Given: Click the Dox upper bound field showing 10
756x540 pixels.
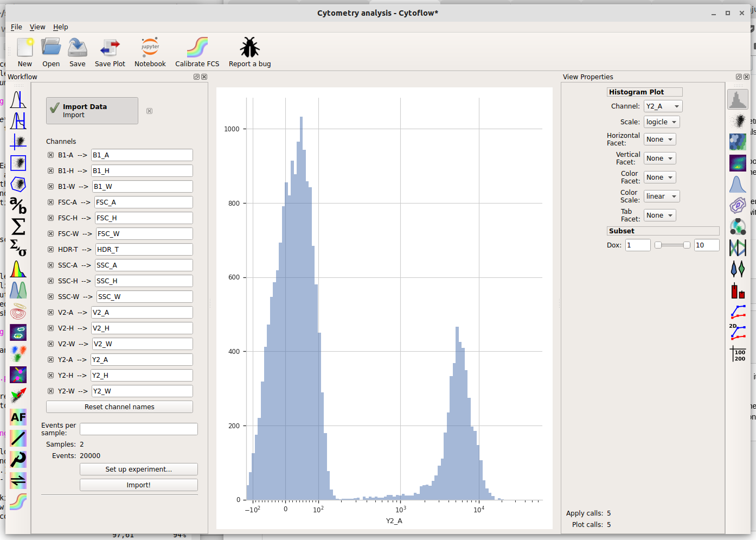Looking at the screenshot, I should [707, 245].
